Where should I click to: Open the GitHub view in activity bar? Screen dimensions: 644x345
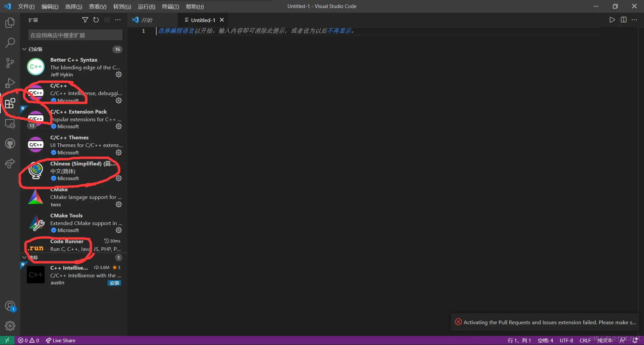[10, 144]
